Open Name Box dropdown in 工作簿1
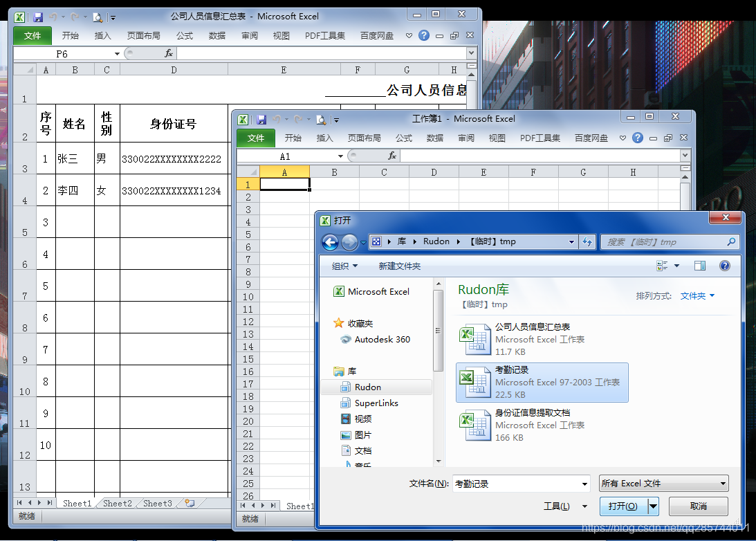756x541 pixels. [340, 156]
